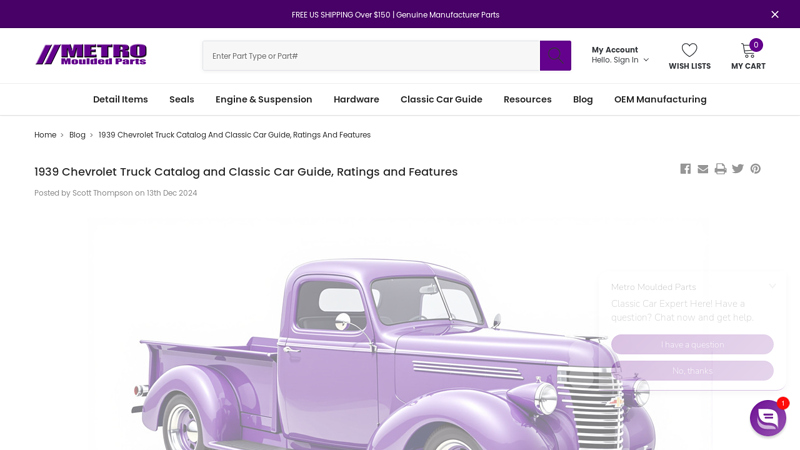Share article on Pinterest
The image size is (800, 450).
755,169
